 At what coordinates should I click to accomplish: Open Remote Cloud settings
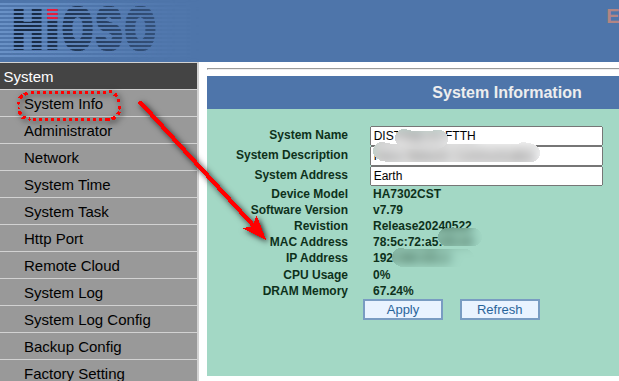[x=71, y=266]
